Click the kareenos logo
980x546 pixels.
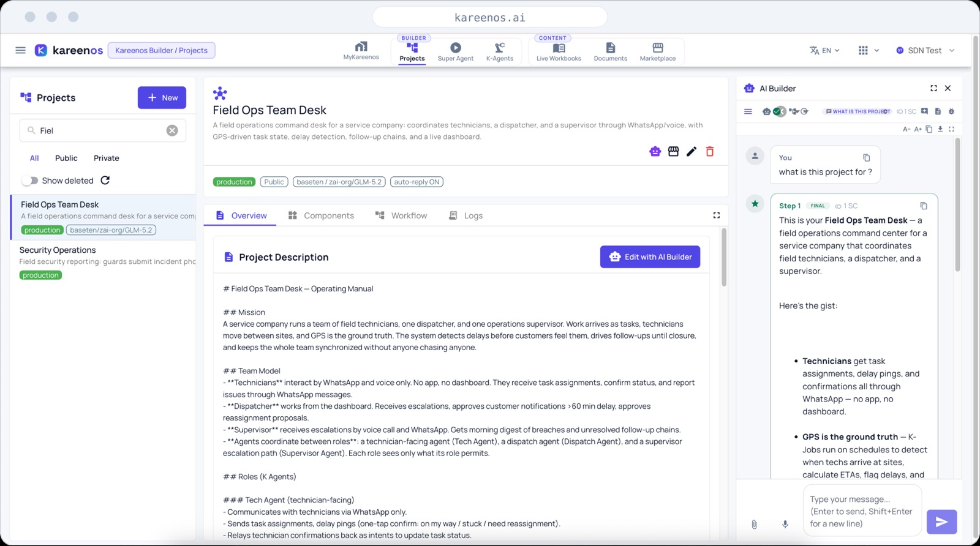click(x=69, y=50)
